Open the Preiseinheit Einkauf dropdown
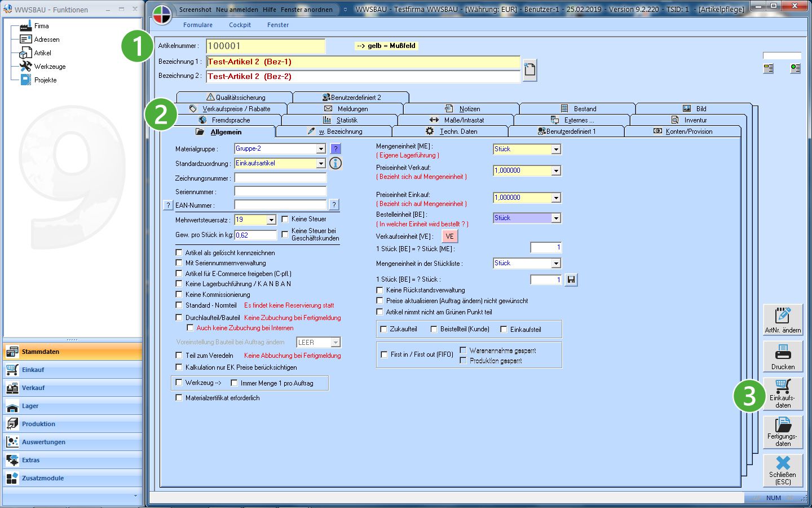The height and width of the screenshot is (508, 812). [x=556, y=198]
